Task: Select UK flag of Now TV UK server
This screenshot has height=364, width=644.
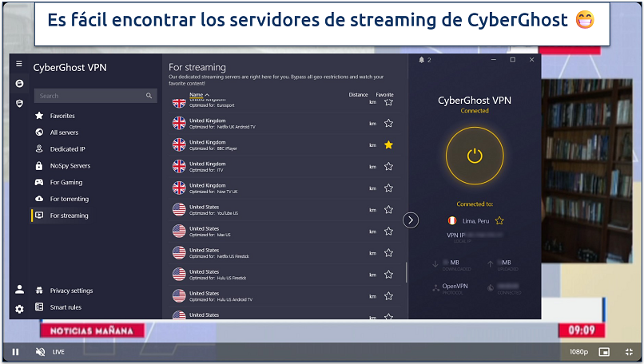Action: [x=179, y=188]
